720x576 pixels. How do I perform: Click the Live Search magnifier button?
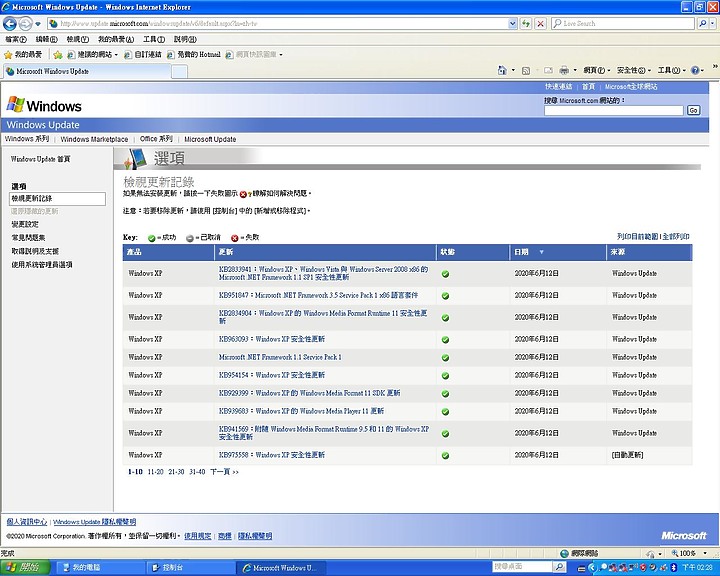point(702,23)
